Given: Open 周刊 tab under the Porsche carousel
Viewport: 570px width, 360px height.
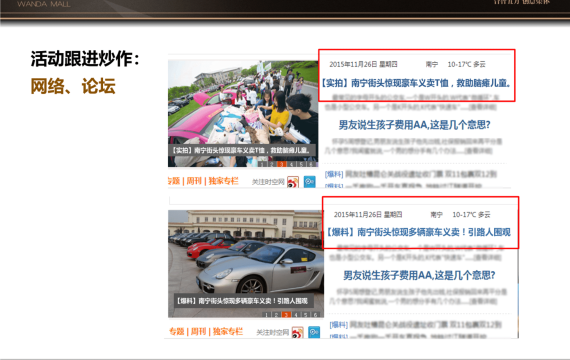Looking at the screenshot, I should [x=198, y=331].
